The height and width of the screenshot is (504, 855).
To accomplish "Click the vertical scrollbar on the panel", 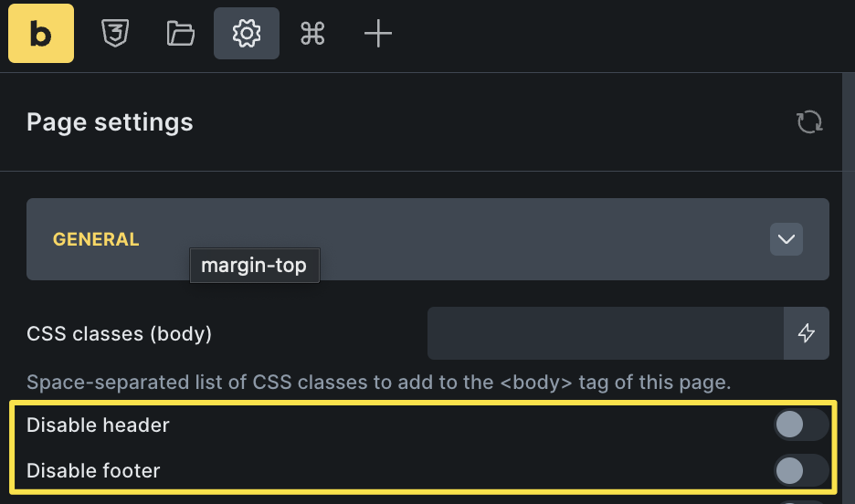I will [x=849, y=289].
